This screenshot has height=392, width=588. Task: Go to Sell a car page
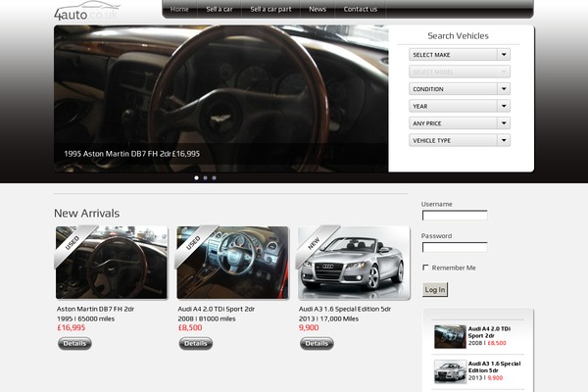(220, 9)
